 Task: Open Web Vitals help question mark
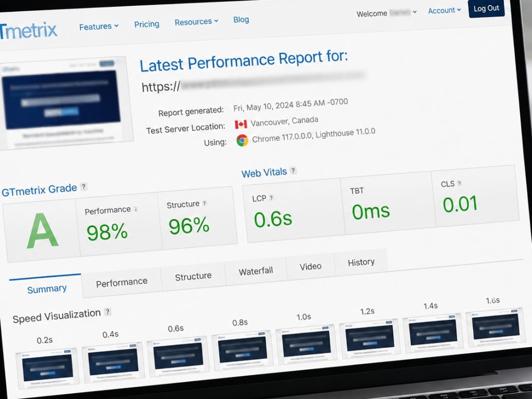coord(293,171)
